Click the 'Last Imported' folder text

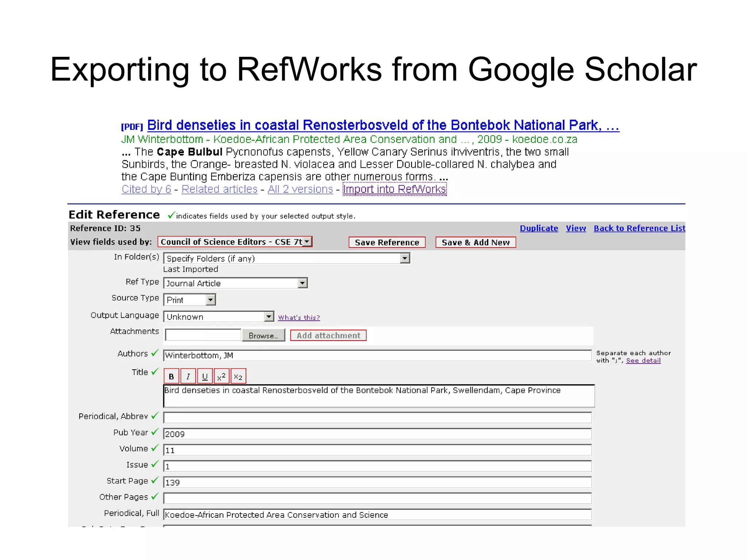click(x=190, y=269)
